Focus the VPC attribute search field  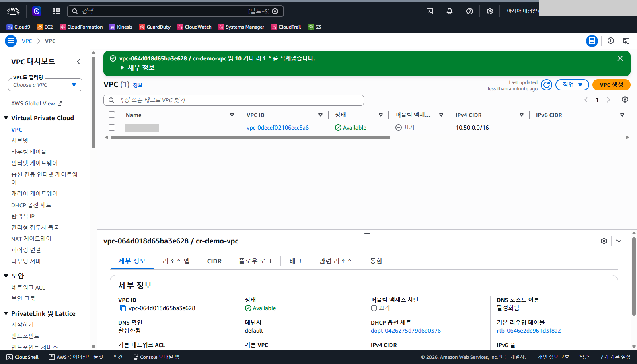tap(234, 100)
